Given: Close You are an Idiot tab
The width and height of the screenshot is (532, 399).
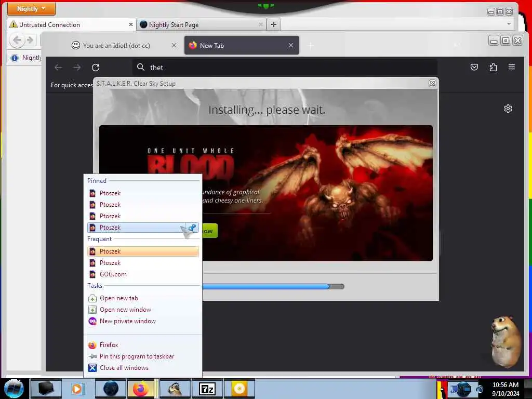Looking at the screenshot, I should [x=174, y=45].
